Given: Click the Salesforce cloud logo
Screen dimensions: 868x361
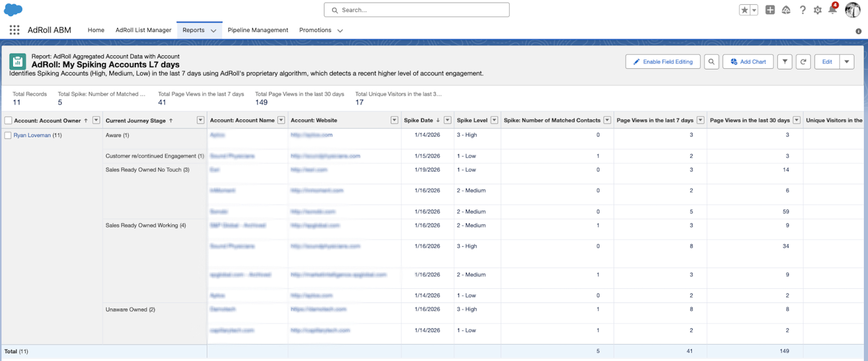Looking at the screenshot, I should click(13, 9).
